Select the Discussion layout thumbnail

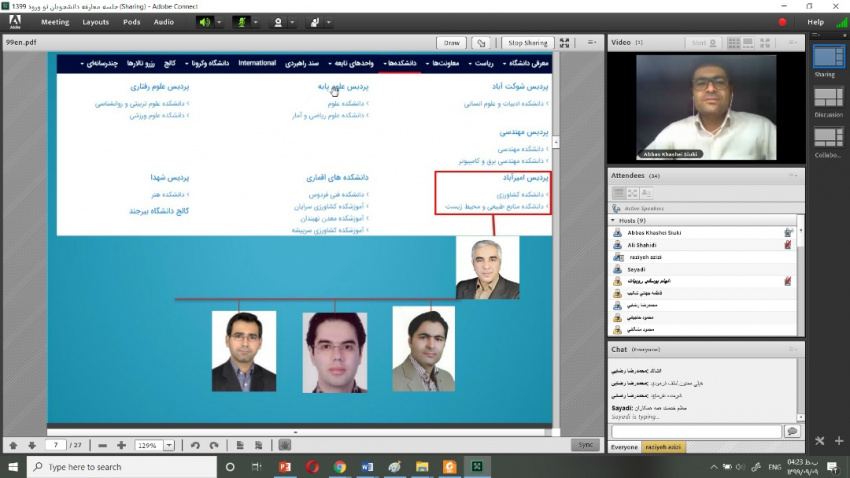(x=828, y=101)
